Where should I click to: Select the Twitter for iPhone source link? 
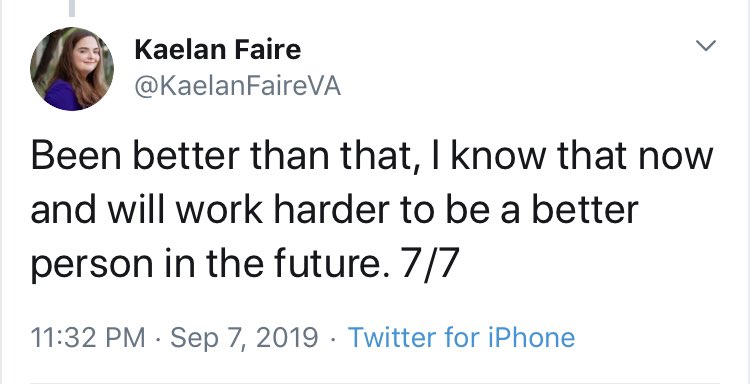pos(462,337)
